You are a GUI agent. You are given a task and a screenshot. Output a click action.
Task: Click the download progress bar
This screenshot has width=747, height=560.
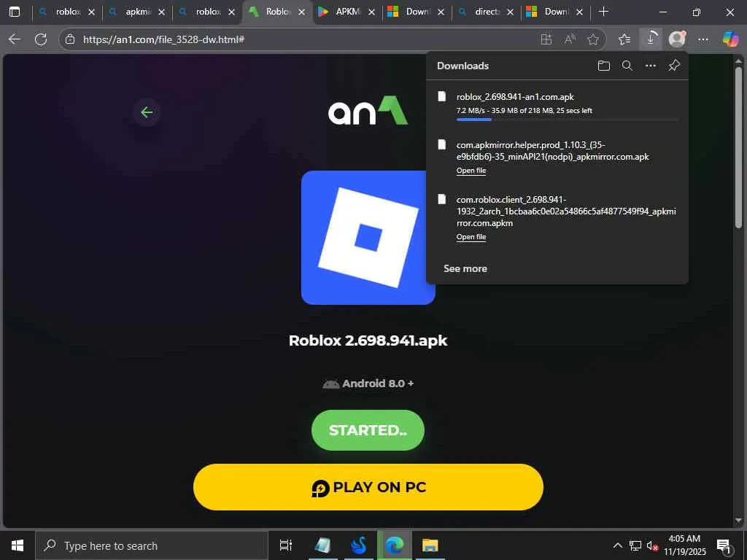(x=568, y=120)
